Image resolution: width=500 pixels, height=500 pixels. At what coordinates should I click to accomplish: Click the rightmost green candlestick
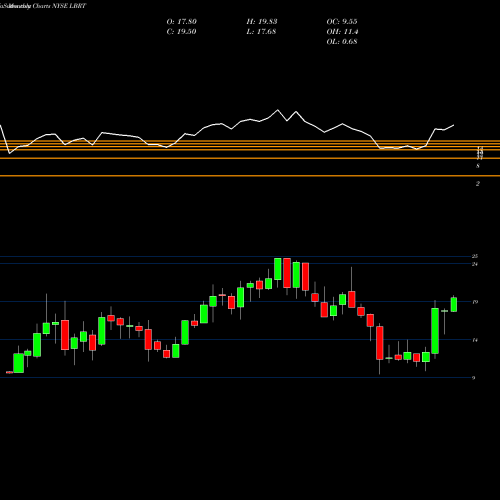coord(454,304)
